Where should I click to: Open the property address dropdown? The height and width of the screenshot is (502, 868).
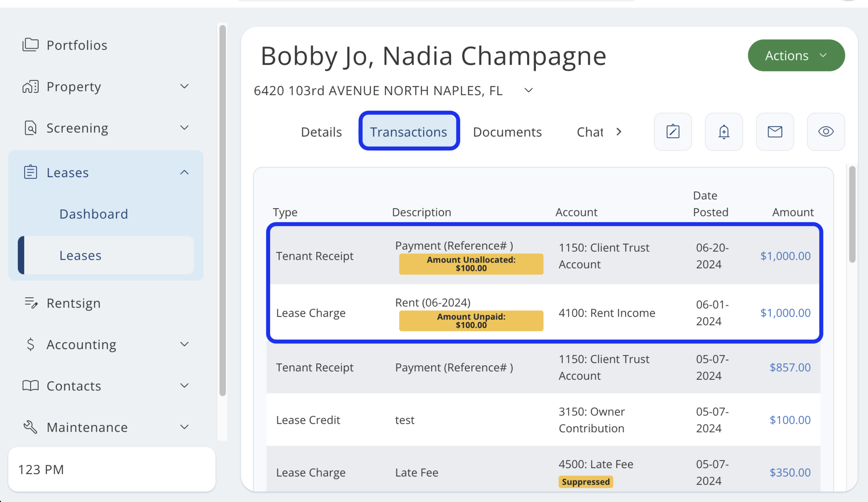coord(529,90)
